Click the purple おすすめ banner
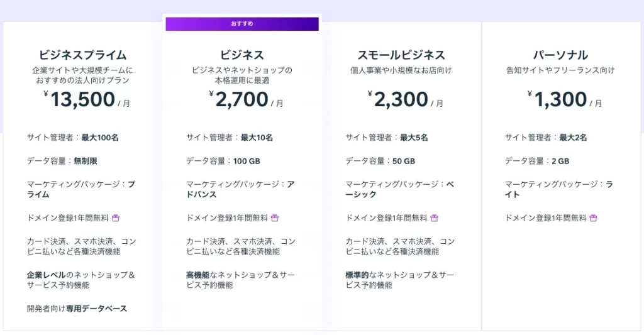This screenshot has height=335, width=644. pos(242,24)
